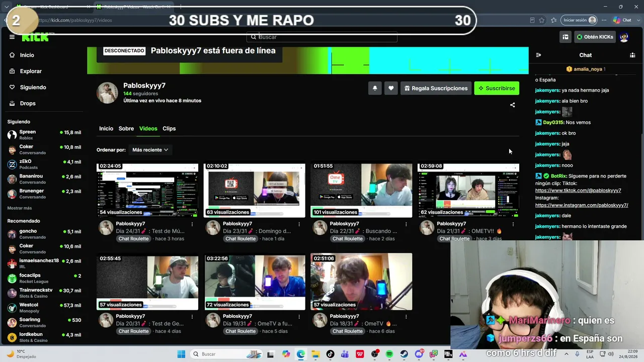
Task: Open Trainwreckstv recommended channel
Action: [x=44, y=293]
